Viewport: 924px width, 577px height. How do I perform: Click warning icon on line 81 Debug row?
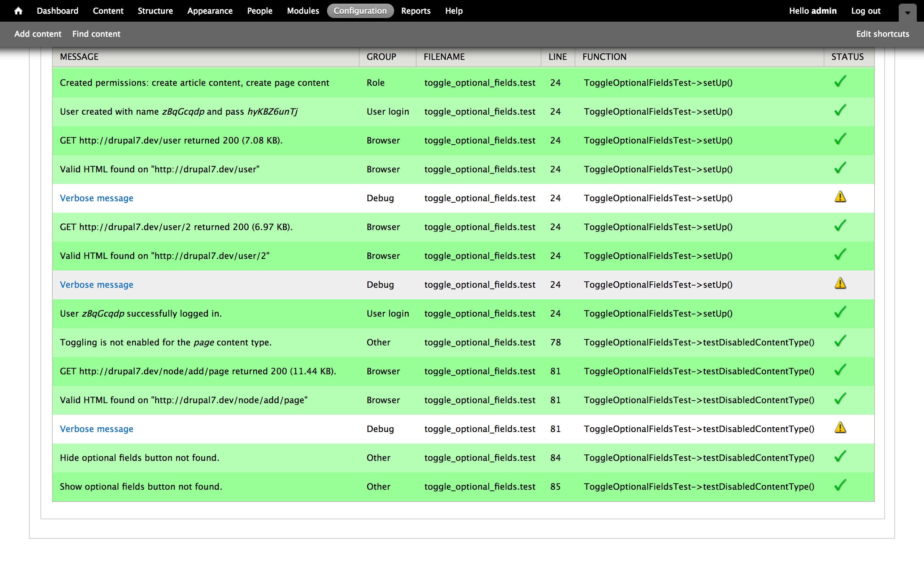coord(840,428)
